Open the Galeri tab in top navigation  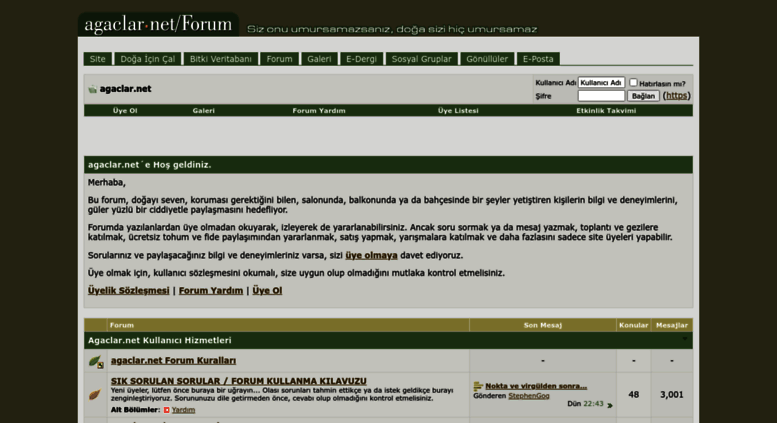tap(319, 59)
